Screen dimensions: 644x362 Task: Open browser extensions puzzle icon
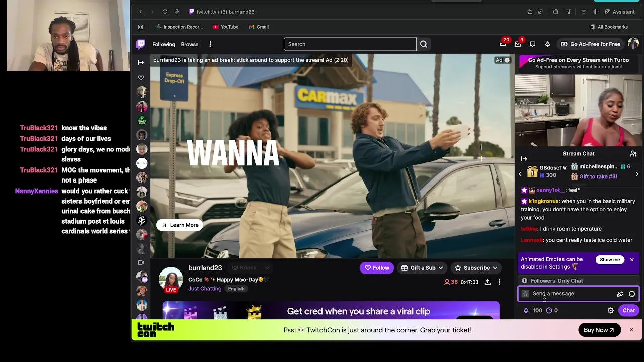point(555,12)
